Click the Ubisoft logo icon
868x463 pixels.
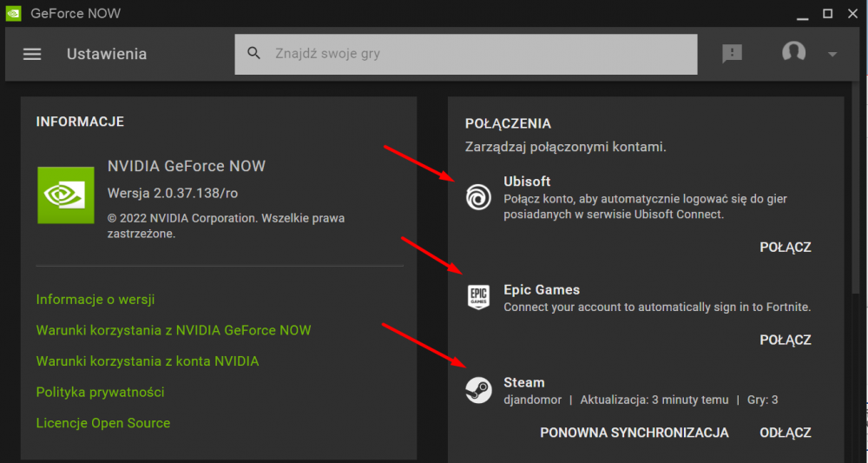tap(478, 197)
